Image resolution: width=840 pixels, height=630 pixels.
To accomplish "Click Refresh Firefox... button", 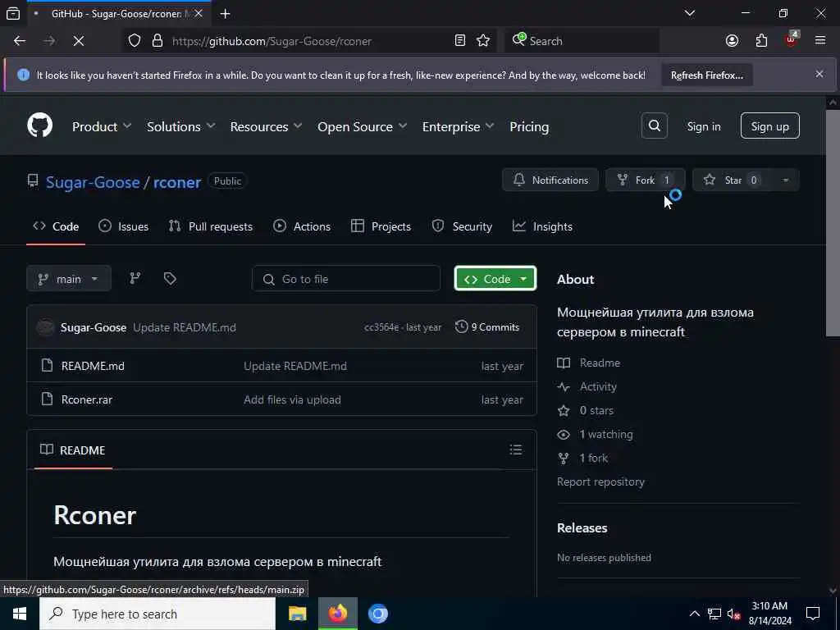I will [x=706, y=75].
